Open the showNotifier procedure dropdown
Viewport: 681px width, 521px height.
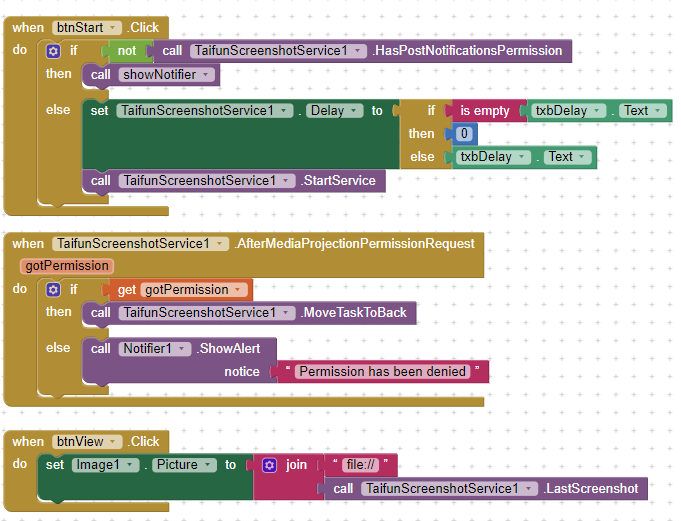(206, 75)
